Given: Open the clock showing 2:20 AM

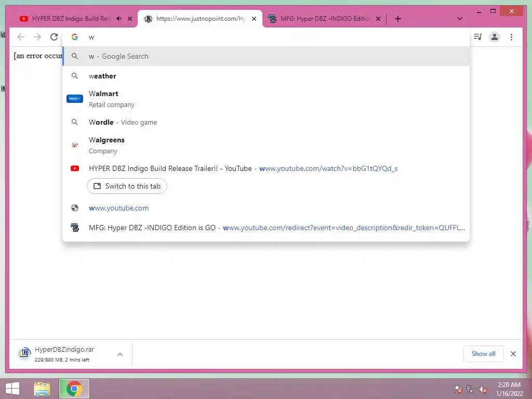Looking at the screenshot, I should pos(509,389).
